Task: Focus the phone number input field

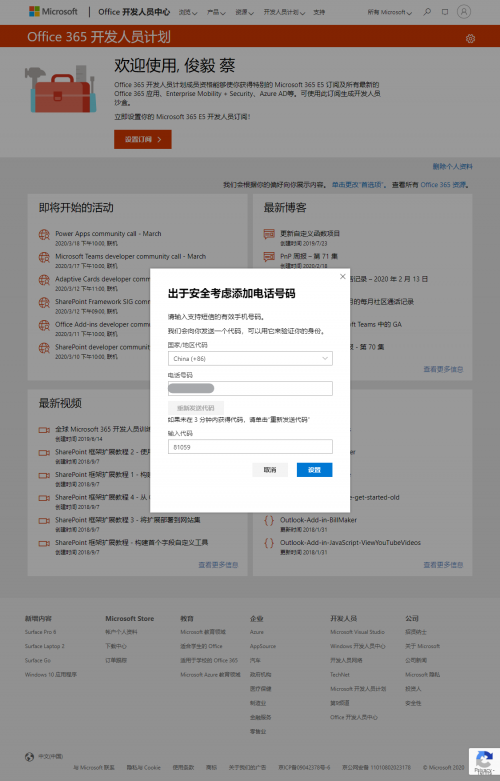Action: pos(250,389)
